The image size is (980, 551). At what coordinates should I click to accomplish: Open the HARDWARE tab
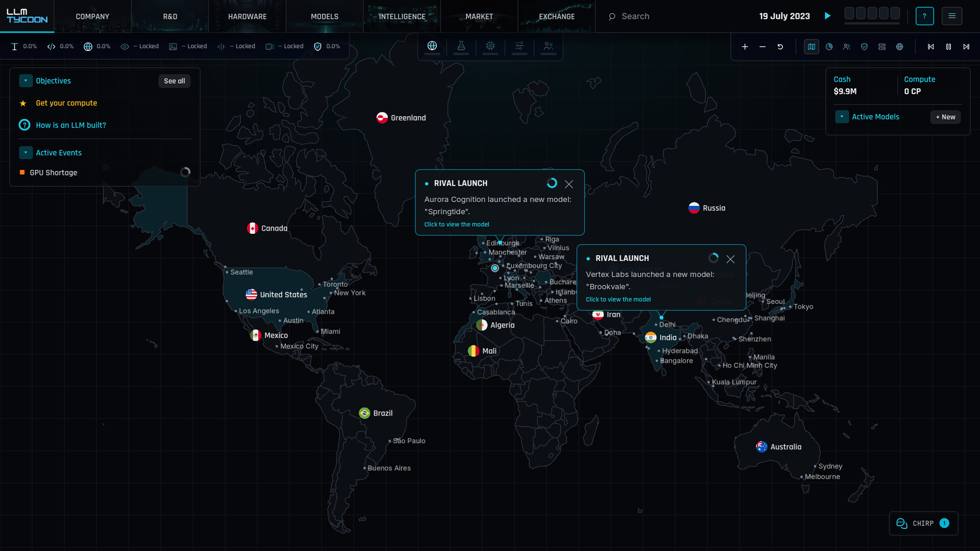coord(247,16)
